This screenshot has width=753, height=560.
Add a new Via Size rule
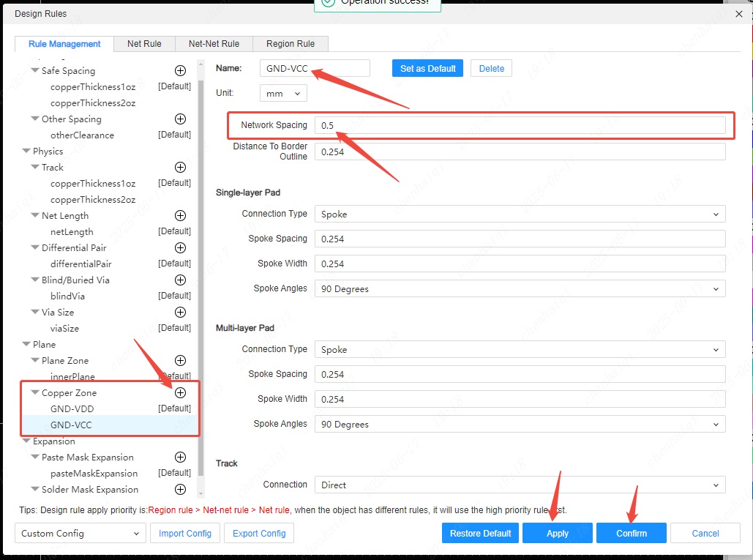(180, 313)
